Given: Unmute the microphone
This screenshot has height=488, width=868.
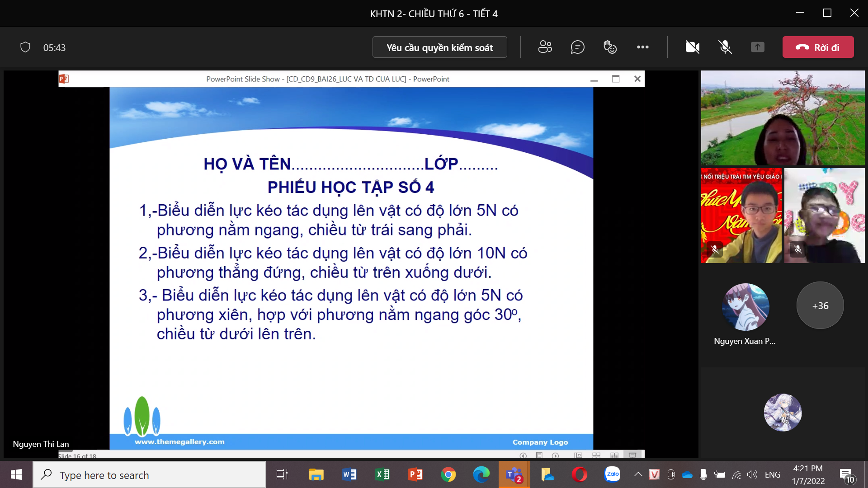Looking at the screenshot, I should [725, 47].
